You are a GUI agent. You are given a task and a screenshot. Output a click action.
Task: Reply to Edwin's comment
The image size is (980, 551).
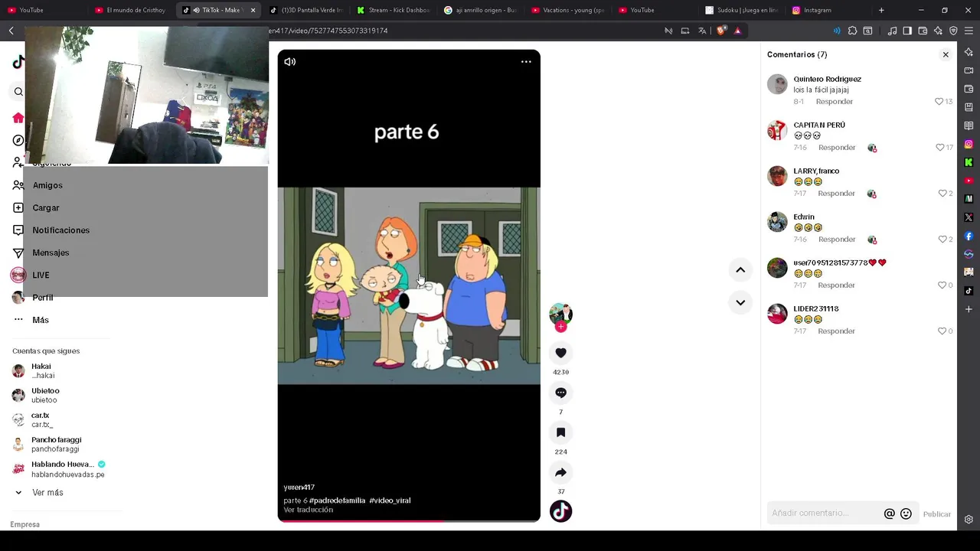tap(836, 239)
